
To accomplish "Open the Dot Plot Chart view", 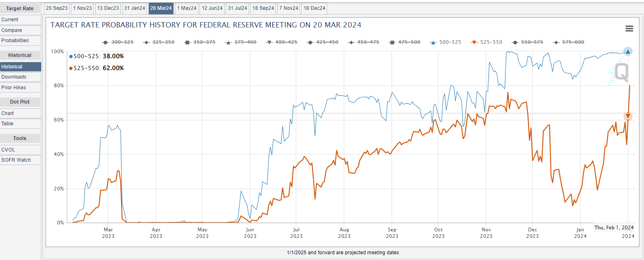I will (x=7, y=113).
